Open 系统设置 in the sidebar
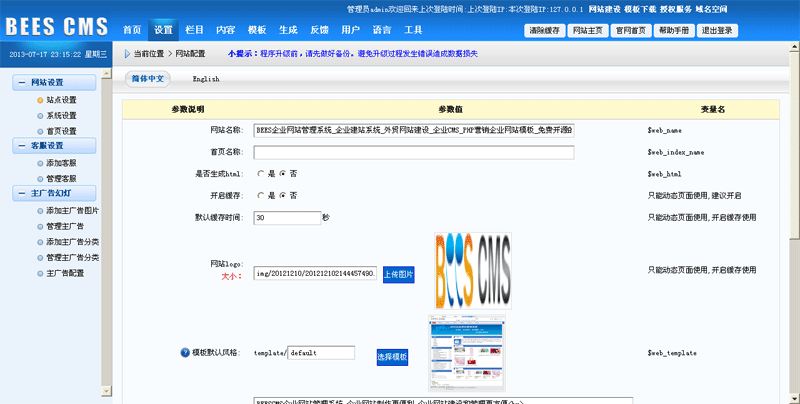800x404 pixels. click(x=61, y=116)
